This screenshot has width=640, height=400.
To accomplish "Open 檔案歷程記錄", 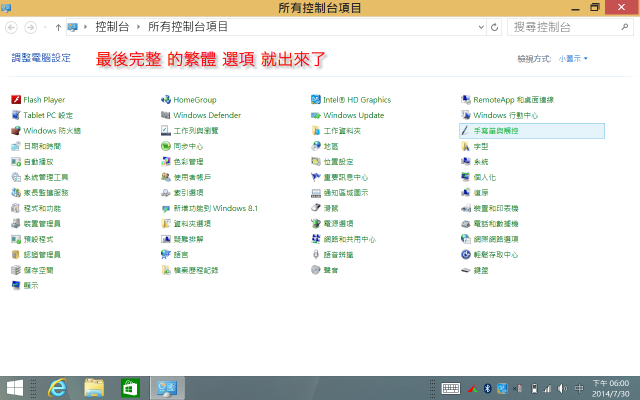I will [x=190, y=270].
